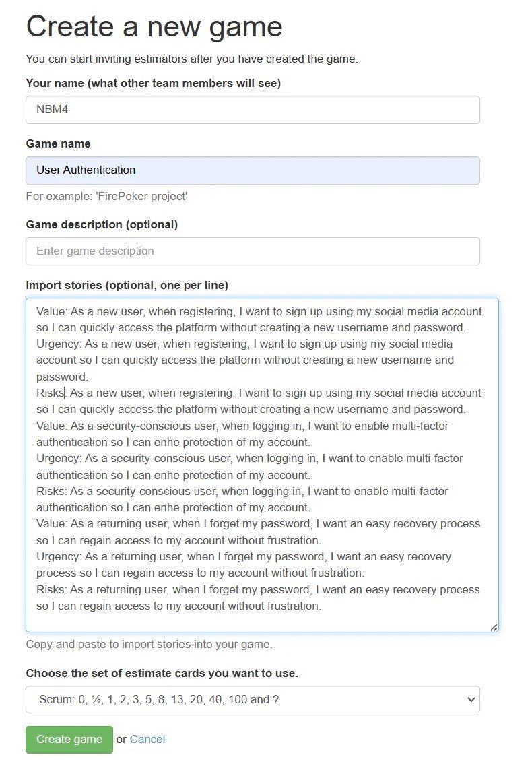This screenshot has width=532, height=780.
Task: Click the 'Copy and paste to import' hint
Action: tap(149, 644)
